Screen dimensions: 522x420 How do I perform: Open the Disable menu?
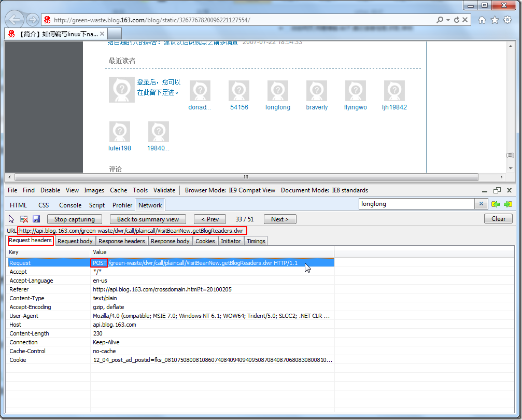tap(50, 190)
